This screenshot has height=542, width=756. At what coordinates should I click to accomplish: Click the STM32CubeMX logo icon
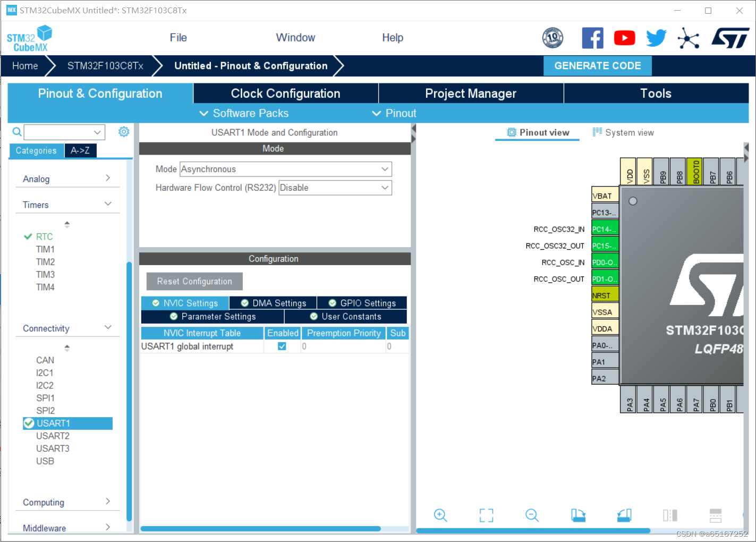pos(30,39)
